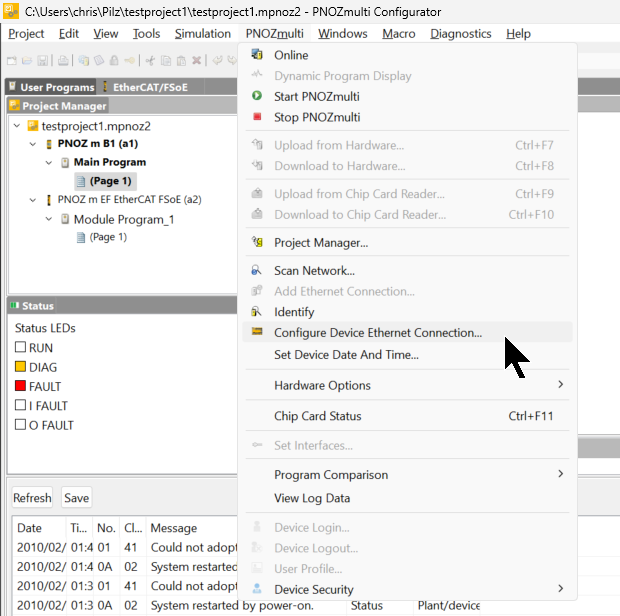This screenshot has width=620, height=616.
Task: Click the Print toolbar icon
Action: (x=63, y=60)
